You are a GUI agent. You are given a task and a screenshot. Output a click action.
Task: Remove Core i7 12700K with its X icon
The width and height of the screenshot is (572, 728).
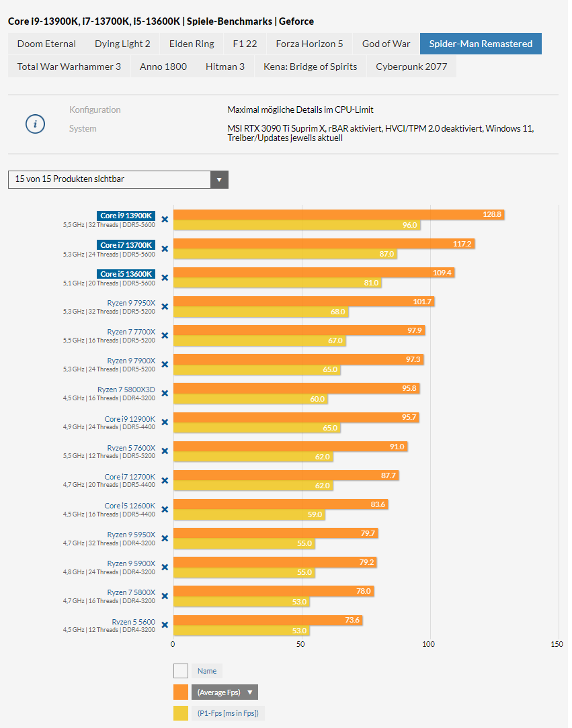pyautogui.click(x=165, y=480)
